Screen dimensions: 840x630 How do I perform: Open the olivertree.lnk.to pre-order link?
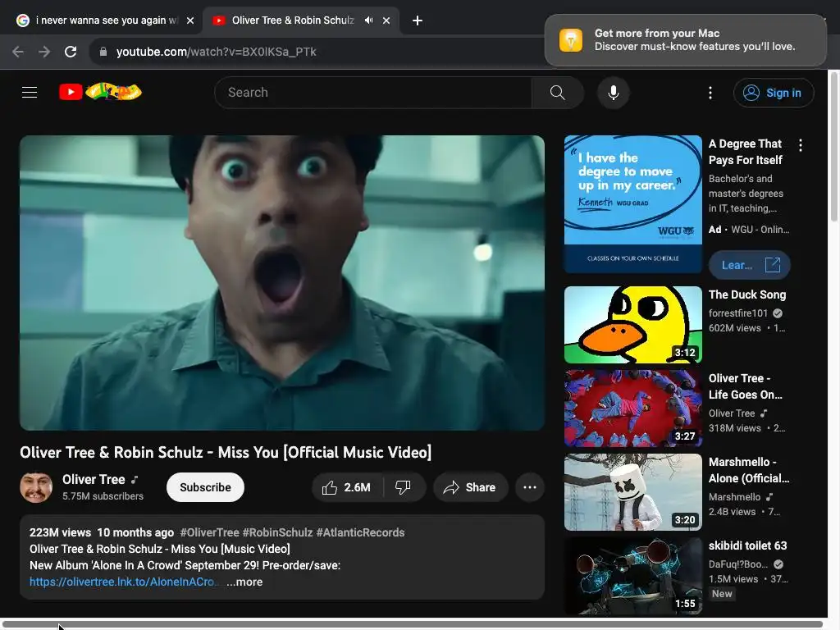(x=123, y=582)
